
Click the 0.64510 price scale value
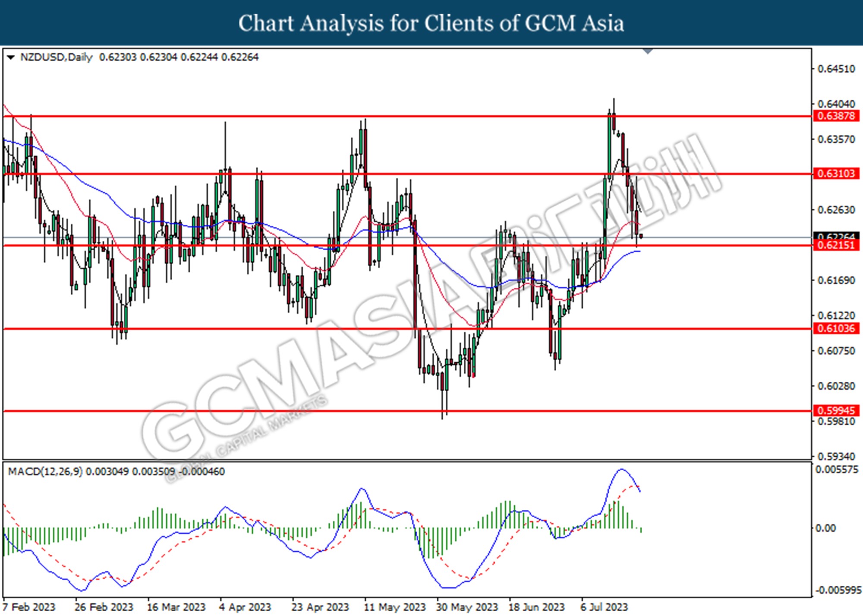pos(836,69)
